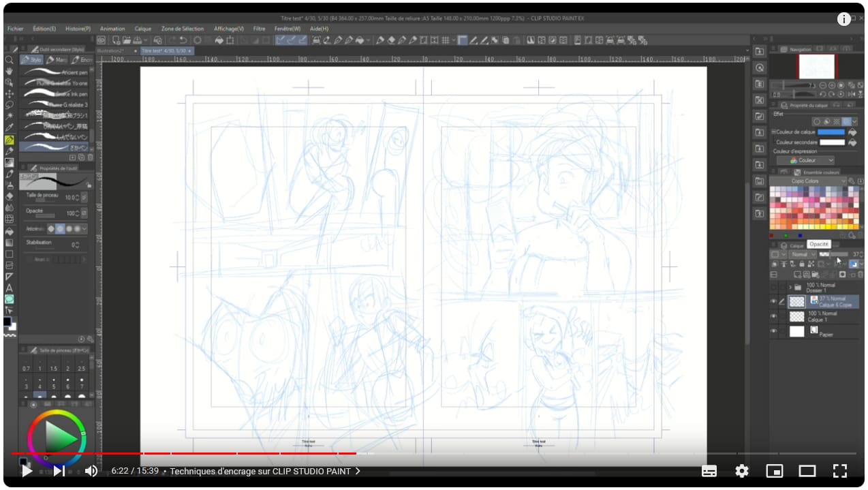The image size is (868, 490).
Task: Select the Text tool
Action: pyautogui.click(x=10, y=288)
